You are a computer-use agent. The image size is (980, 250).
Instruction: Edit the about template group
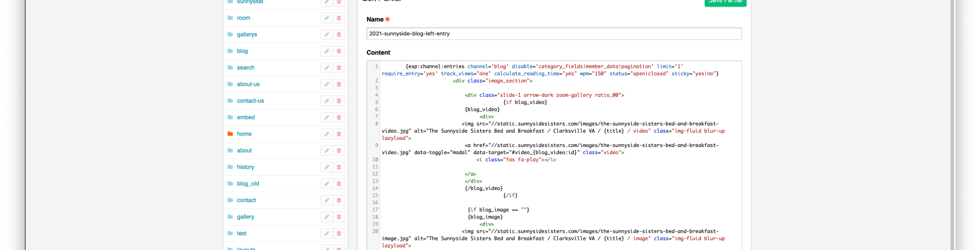tap(327, 151)
